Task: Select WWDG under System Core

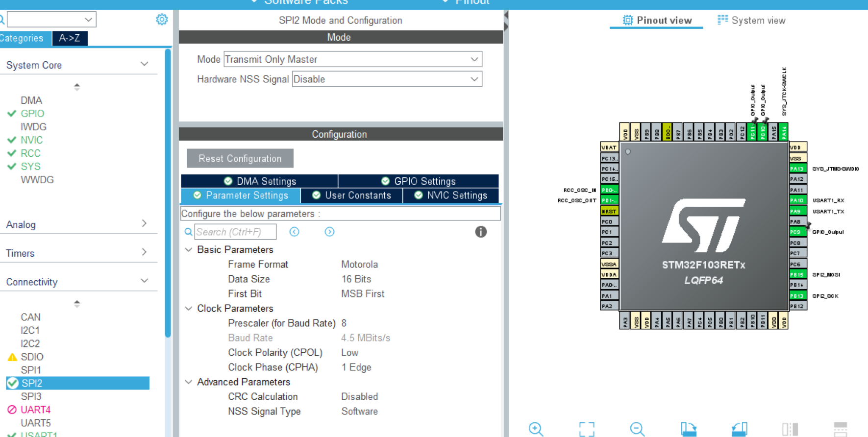Action: (37, 179)
